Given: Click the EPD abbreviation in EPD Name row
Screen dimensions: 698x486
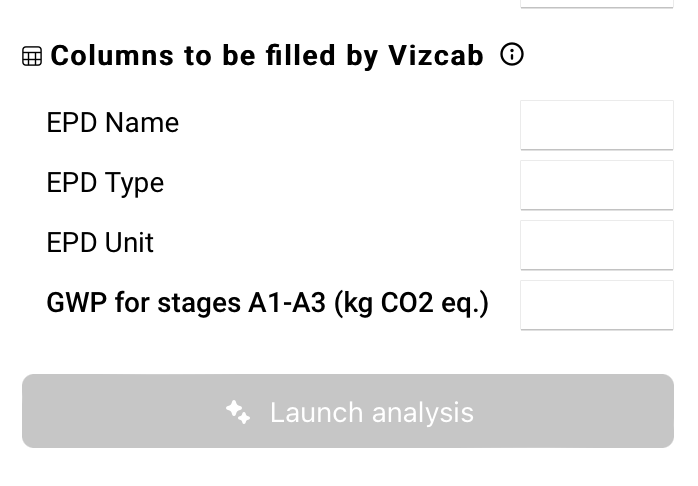Looking at the screenshot, I should click(x=72, y=122).
